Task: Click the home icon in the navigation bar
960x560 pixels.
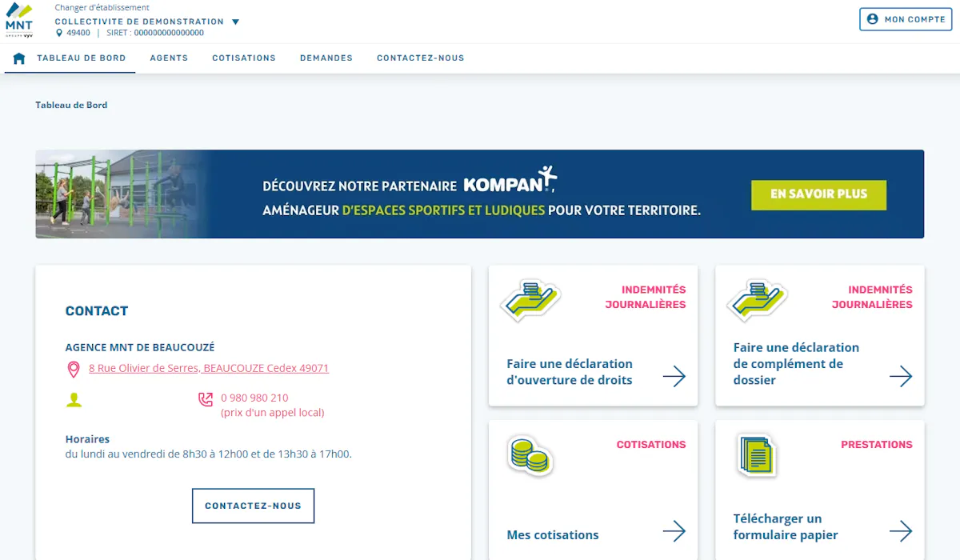Action: pos(18,58)
